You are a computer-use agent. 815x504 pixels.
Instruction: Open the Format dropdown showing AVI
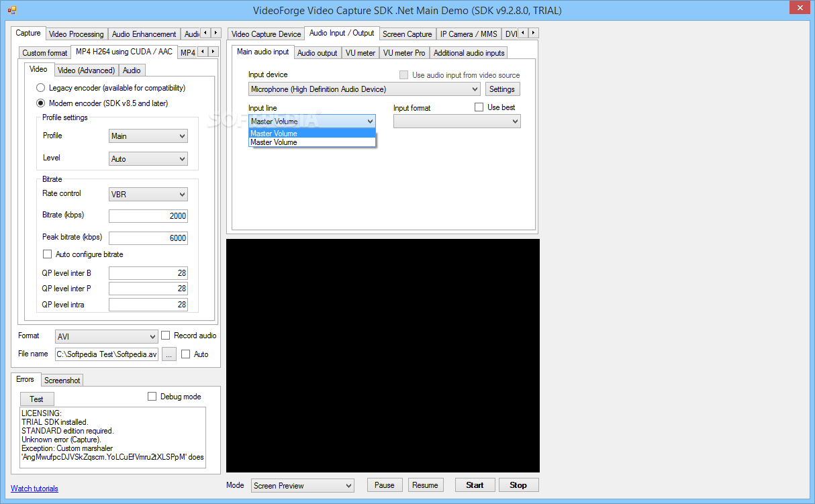click(x=107, y=337)
